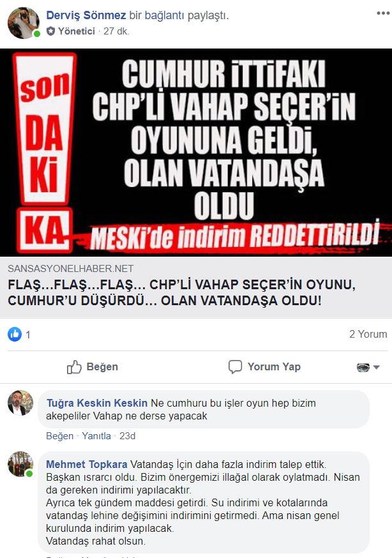Reply to Tuğra Keskin's comment via Yanıtla
The width and height of the screenshot is (392, 558).
(x=96, y=436)
